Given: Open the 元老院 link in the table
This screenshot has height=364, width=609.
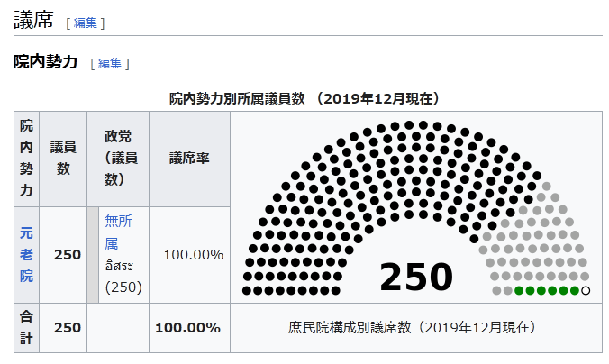Looking at the screenshot, I should [x=27, y=254].
